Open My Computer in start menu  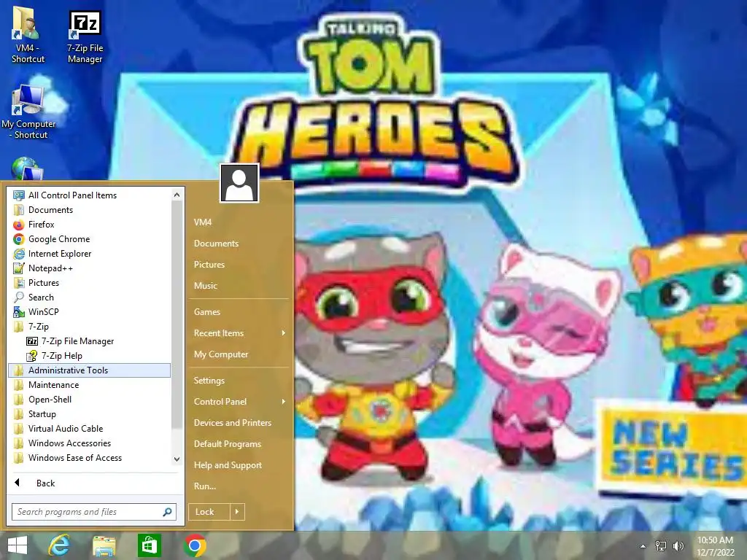pos(239,354)
